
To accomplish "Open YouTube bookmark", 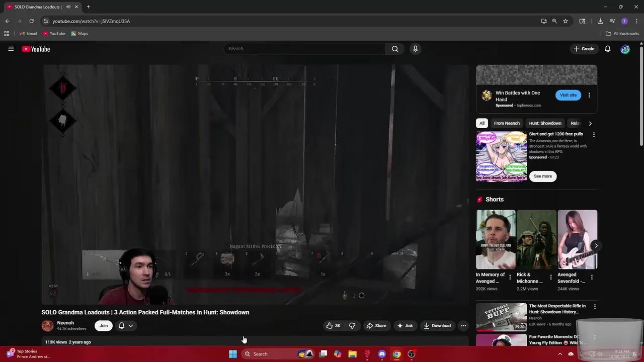I will coord(54,34).
